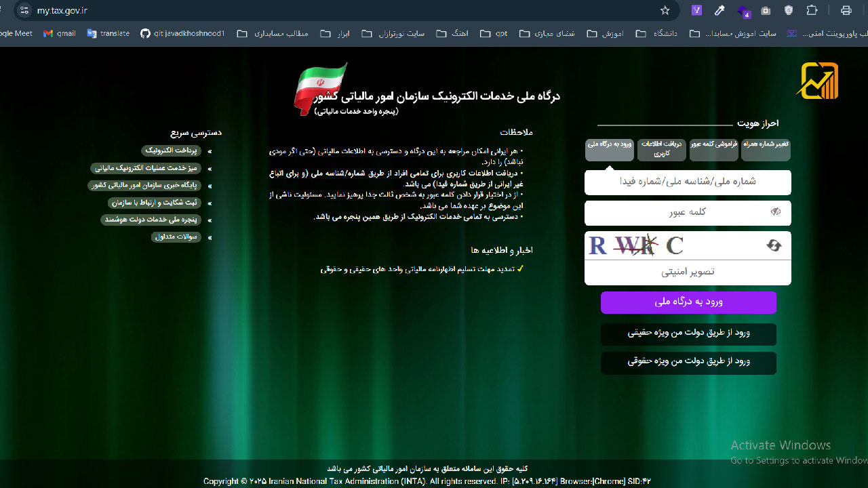Open ثبت شکایت و ارتباط با سازمان link

click(x=155, y=203)
